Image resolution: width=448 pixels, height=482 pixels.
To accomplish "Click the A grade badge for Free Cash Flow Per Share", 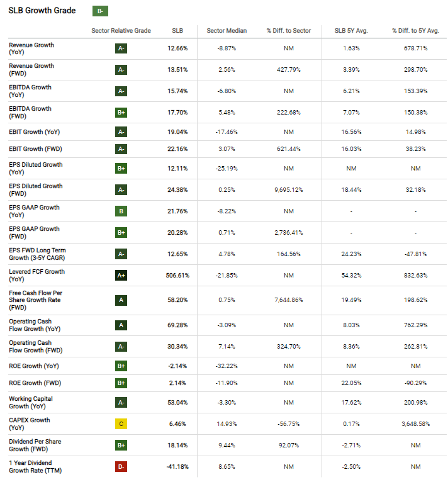I will [121, 300].
